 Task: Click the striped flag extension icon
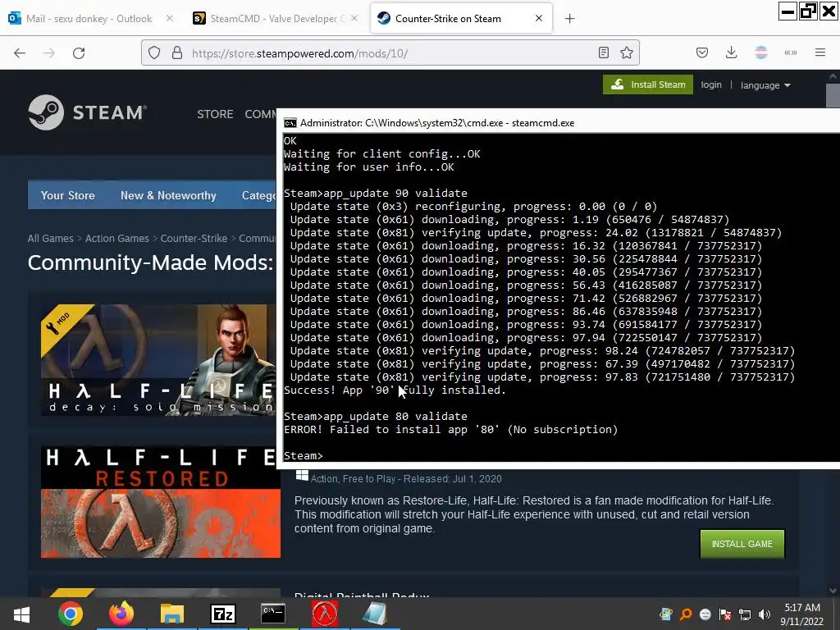pyautogui.click(x=760, y=52)
